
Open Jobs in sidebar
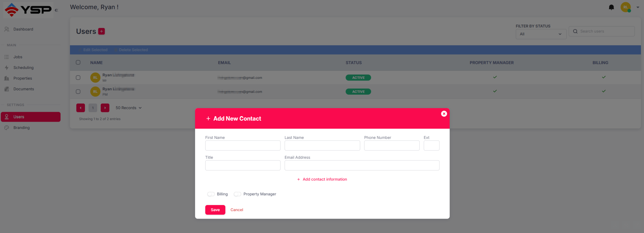click(x=18, y=57)
